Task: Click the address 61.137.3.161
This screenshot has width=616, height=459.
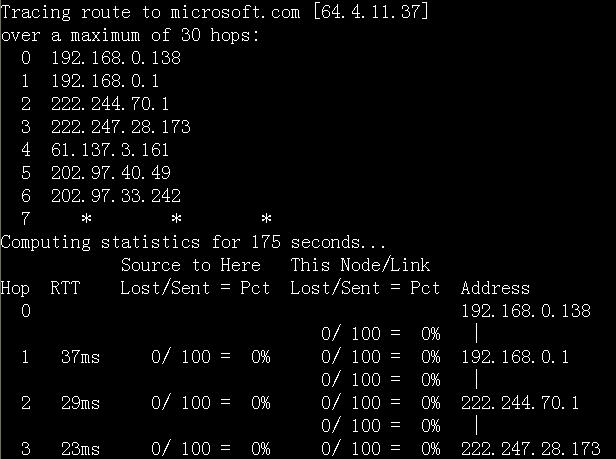Action: (x=110, y=150)
